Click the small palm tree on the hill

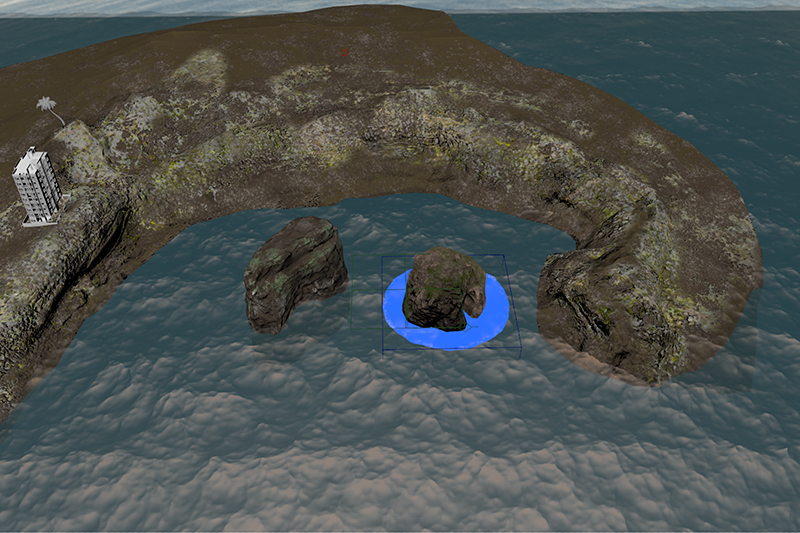[47, 104]
